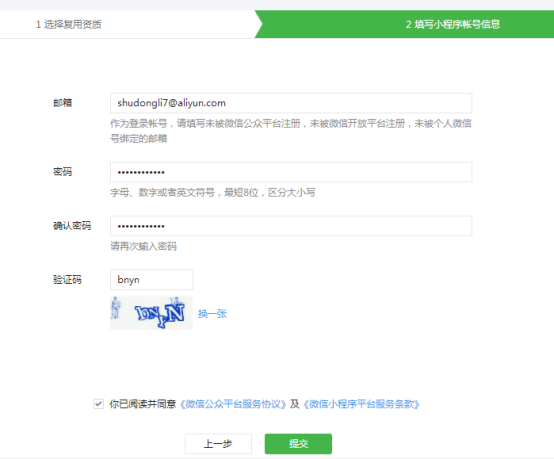The image size is (554, 459).
Task: Click the captcha image to refresh
Action: tap(151, 313)
